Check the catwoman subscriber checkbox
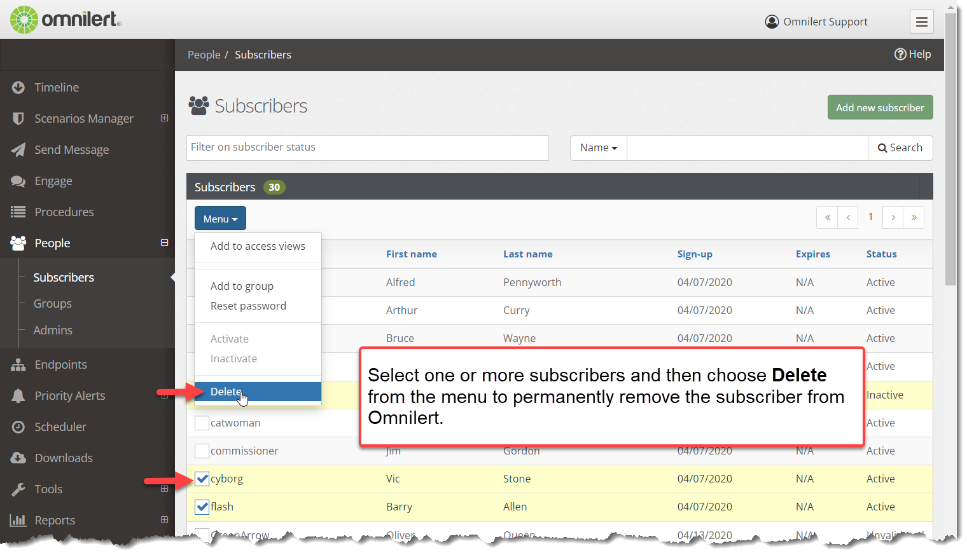967x560 pixels. [202, 423]
